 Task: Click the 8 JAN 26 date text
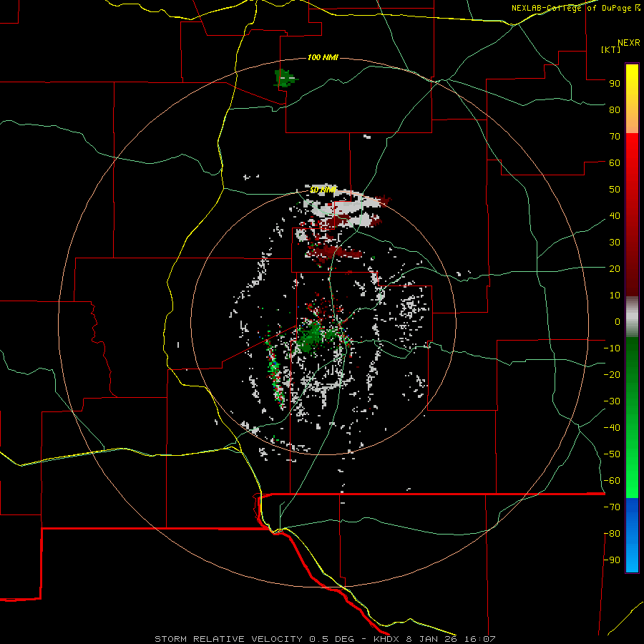click(x=431, y=639)
